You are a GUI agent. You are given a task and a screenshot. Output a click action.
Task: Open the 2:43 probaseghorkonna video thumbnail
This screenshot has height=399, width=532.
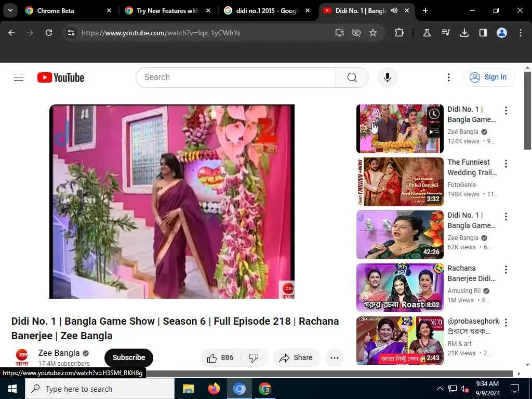coord(400,341)
